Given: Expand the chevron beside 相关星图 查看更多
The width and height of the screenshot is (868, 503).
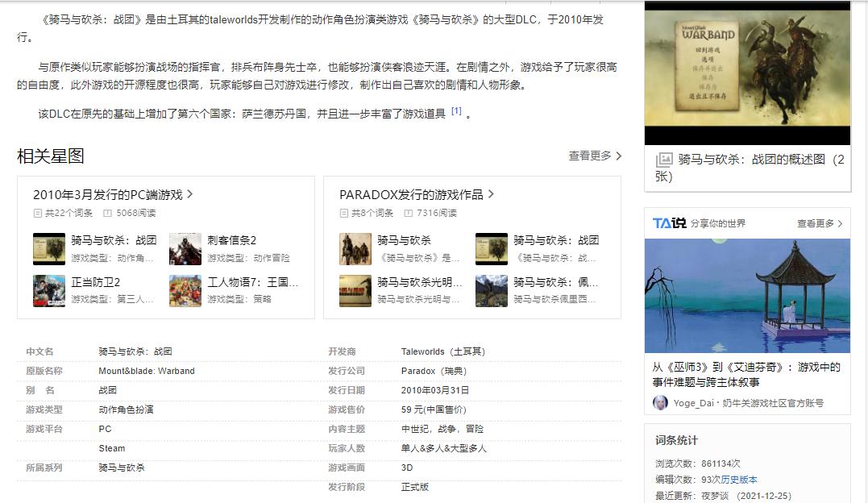Looking at the screenshot, I should (x=618, y=156).
